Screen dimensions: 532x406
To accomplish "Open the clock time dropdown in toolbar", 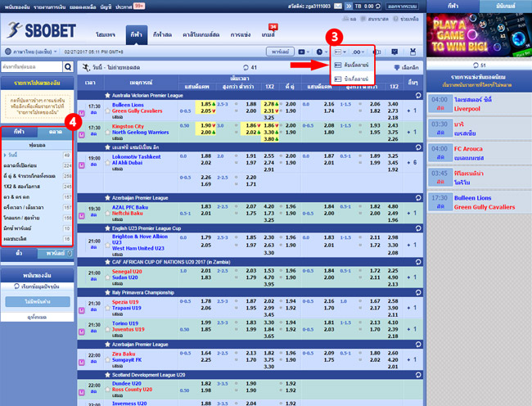I will 322,52.
